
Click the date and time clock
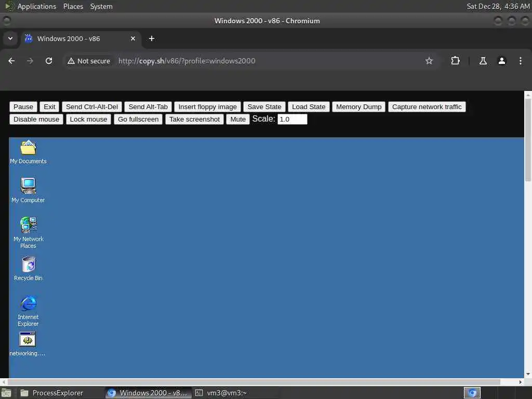pyautogui.click(x=498, y=6)
